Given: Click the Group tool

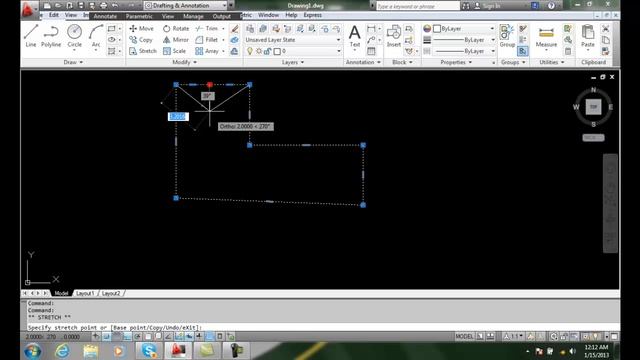Looking at the screenshot, I should pyautogui.click(x=507, y=36).
